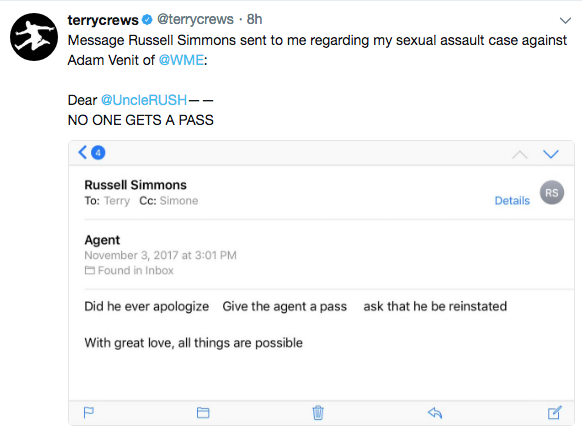Click the @terrycrews handle
The height and width of the screenshot is (430, 582).
tap(195, 19)
